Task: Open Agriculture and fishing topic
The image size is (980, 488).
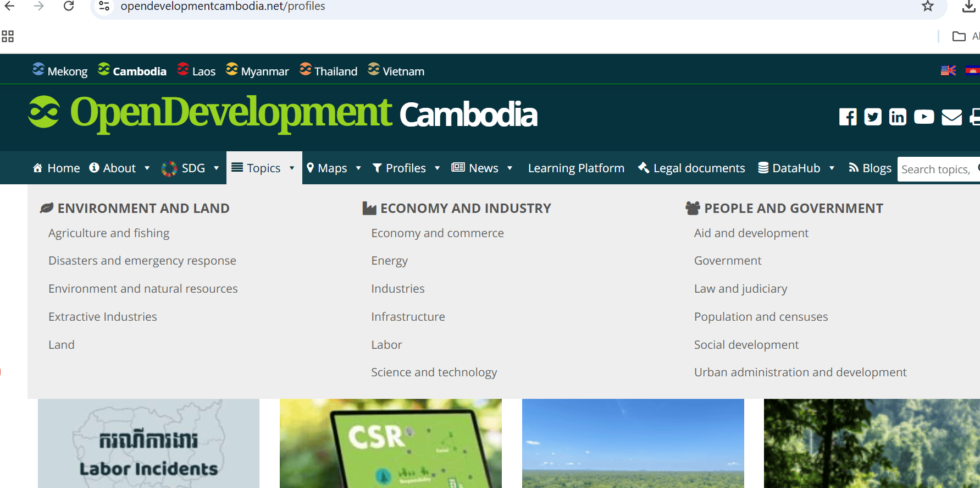Action: pos(109,233)
